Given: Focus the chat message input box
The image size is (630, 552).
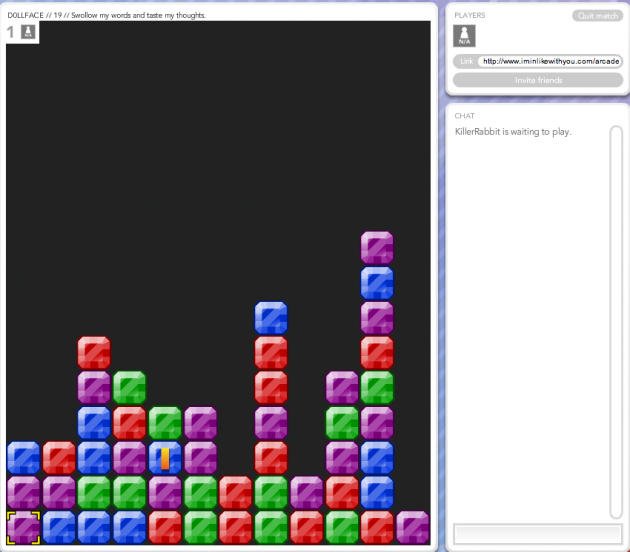Looking at the screenshot, I should click(538, 534).
